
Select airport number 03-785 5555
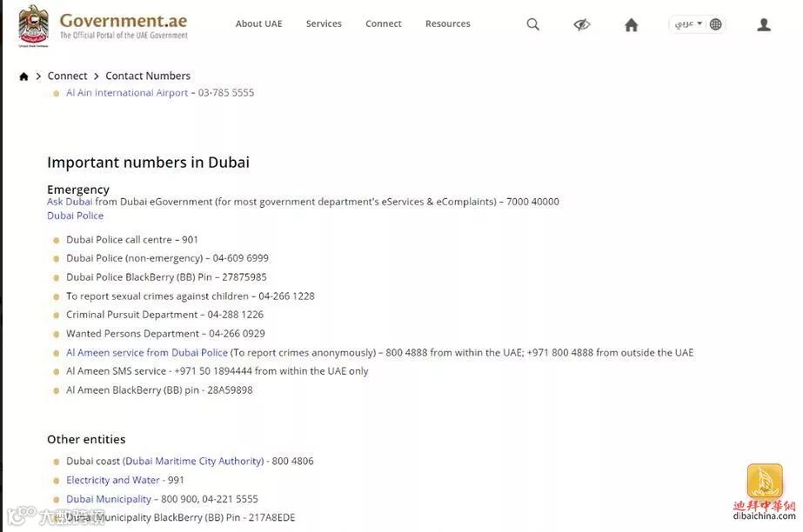[226, 93]
